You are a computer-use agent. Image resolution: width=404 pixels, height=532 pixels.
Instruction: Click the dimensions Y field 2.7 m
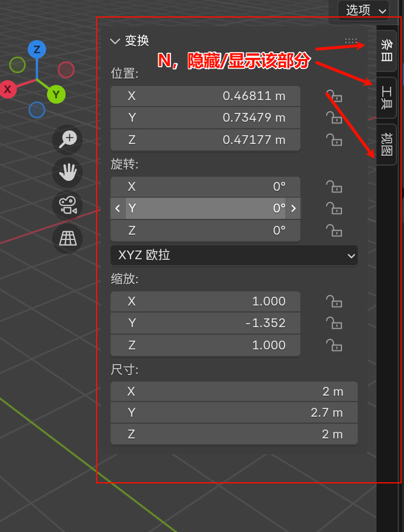tap(234, 413)
